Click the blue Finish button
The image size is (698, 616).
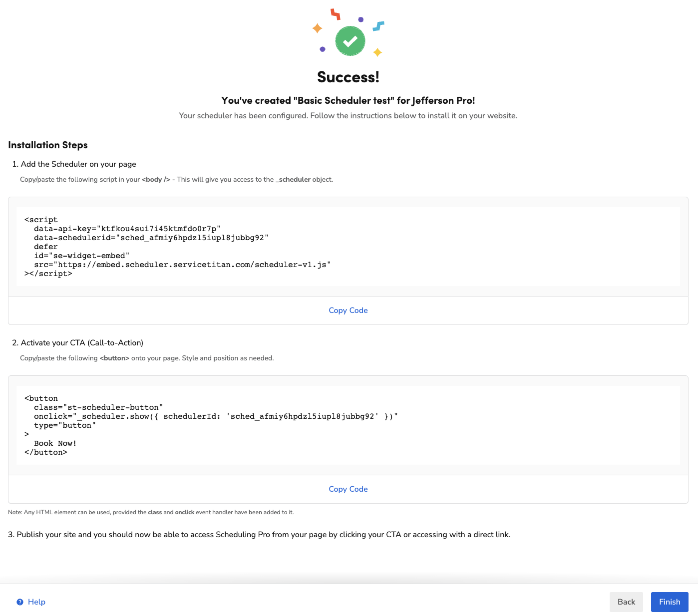669,602
